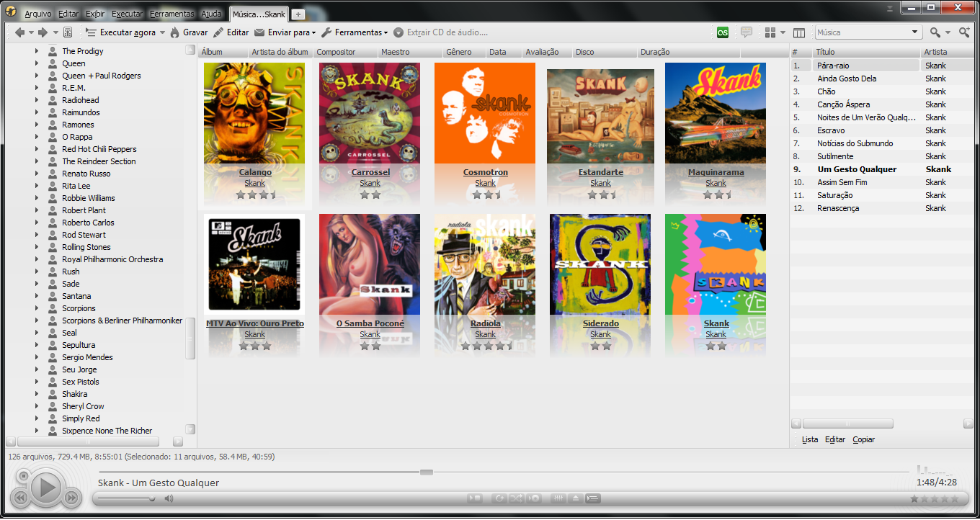Click the speech bubble icon in toolbar

click(x=747, y=32)
